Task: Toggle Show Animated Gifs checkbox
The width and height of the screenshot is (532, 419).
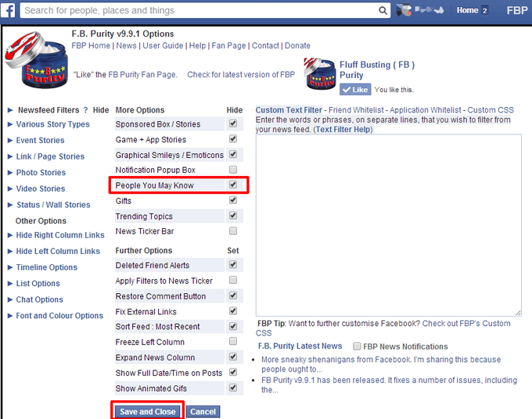Action: (x=233, y=388)
